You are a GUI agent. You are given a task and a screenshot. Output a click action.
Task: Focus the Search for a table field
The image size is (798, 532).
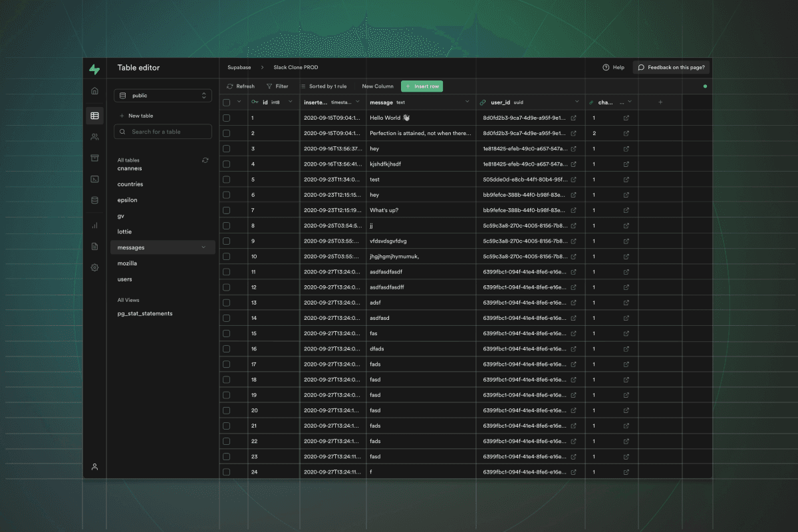[x=163, y=132]
